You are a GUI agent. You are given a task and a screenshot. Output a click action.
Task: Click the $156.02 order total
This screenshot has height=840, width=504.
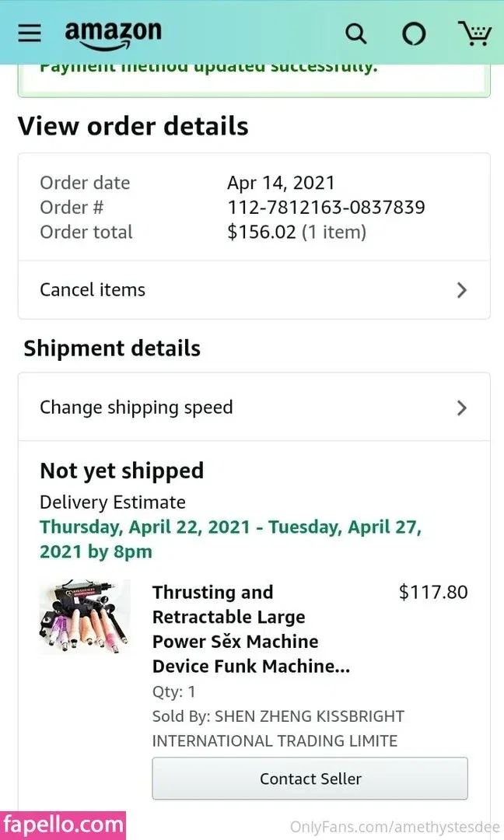(x=262, y=232)
